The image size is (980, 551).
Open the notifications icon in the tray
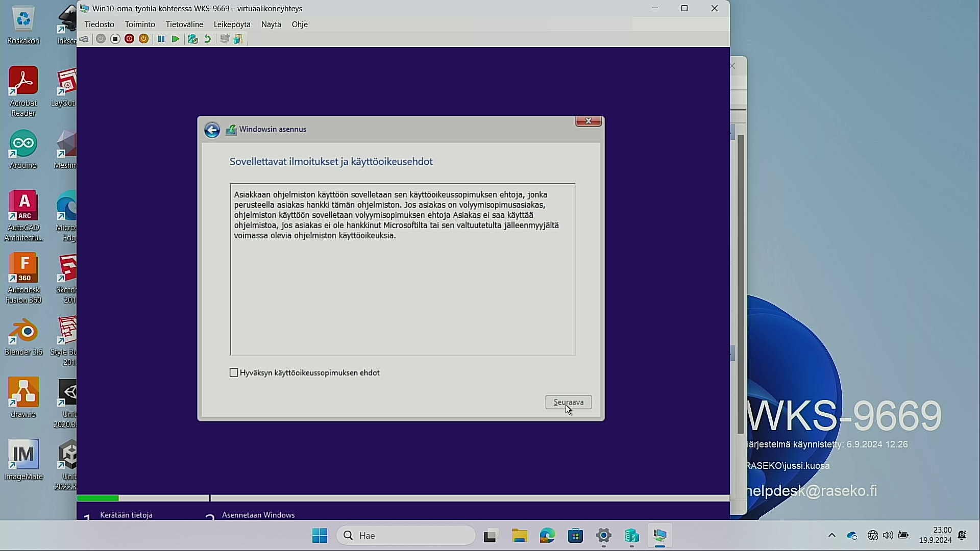pyautogui.click(x=962, y=536)
